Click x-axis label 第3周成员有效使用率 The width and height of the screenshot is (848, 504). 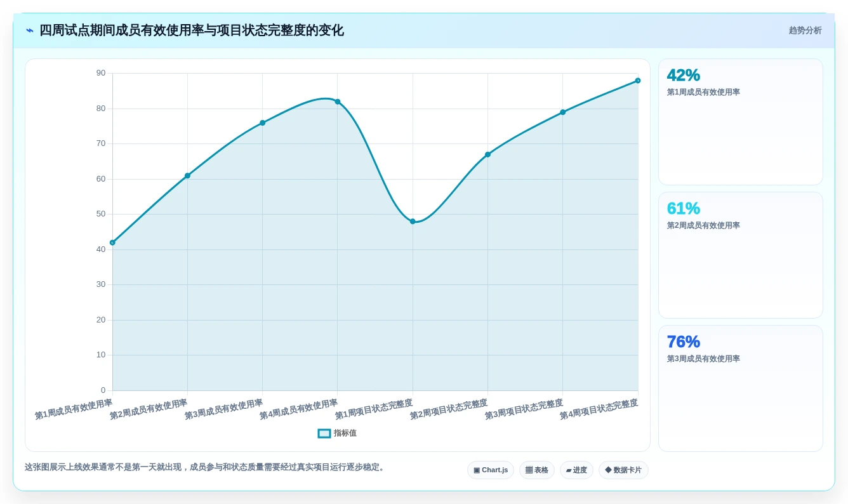pos(223,409)
